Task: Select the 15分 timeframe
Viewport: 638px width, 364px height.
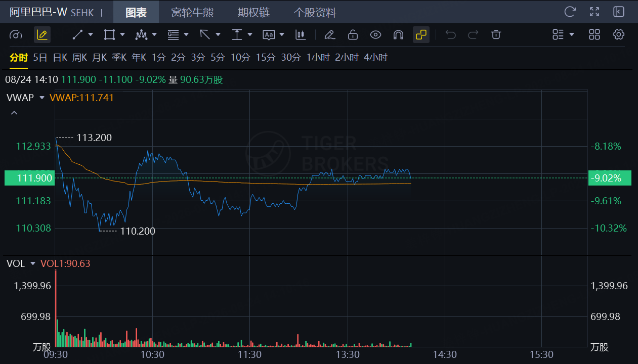Action: pyautogui.click(x=266, y=58)
